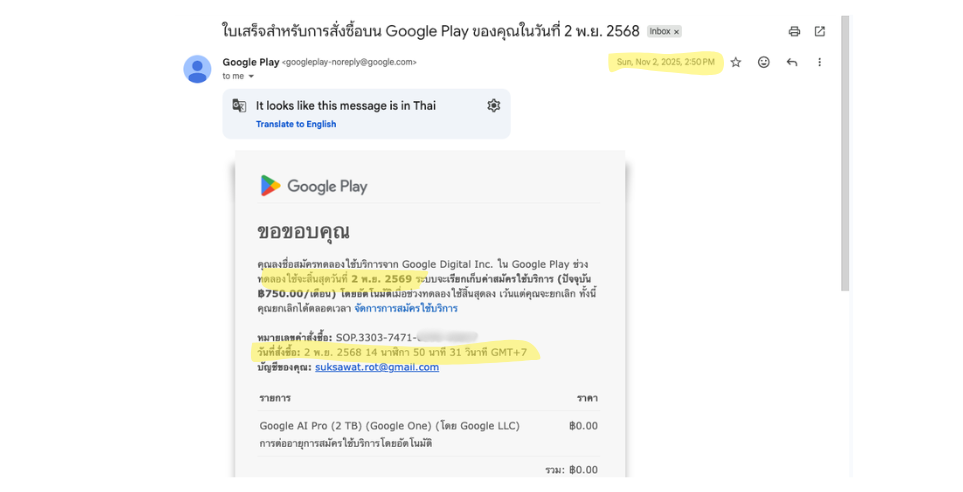The image size is (963, 492).
Task: Open translation settings gear icon
Action: tap(494, 106)
